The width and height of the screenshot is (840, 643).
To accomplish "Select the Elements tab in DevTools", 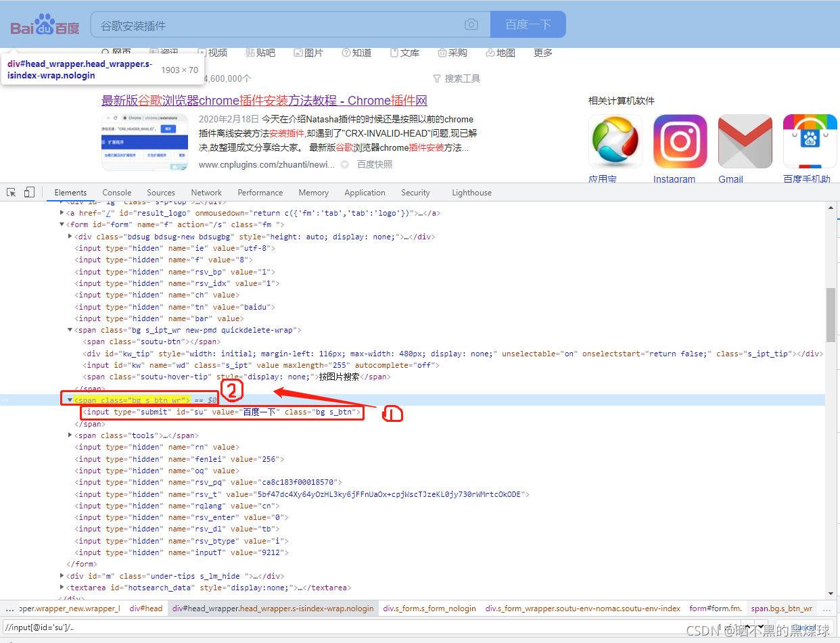I will point(70,193).
